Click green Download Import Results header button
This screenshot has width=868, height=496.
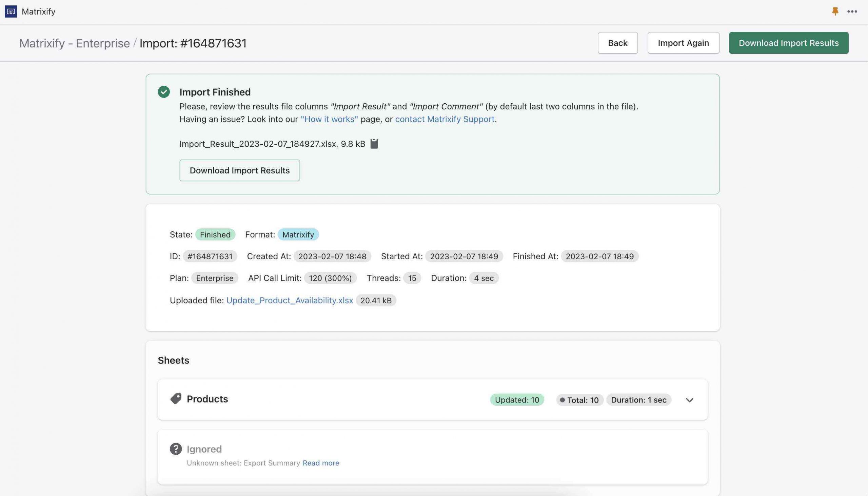[x=789, y=43]
